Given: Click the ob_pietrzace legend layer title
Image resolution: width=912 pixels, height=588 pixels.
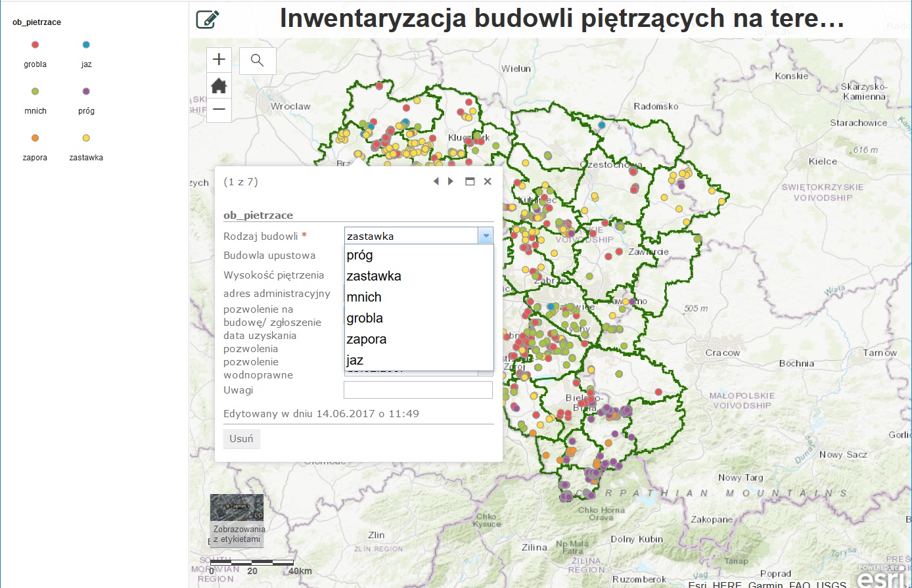Looking at the screenshot, I should 37,22.
